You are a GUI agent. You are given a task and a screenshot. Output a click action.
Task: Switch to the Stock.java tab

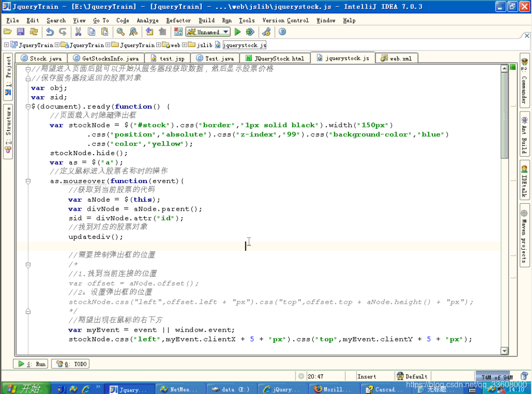(x=41, y=58)
